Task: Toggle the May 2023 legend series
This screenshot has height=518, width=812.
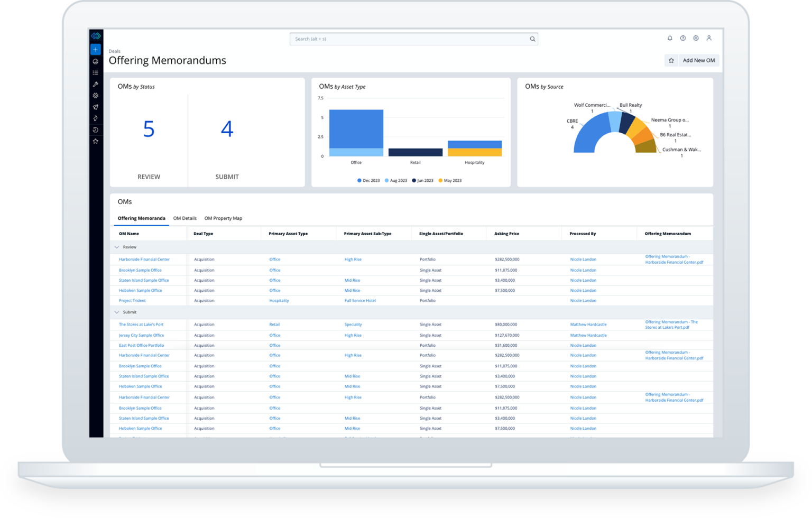Action: (450, 181)
